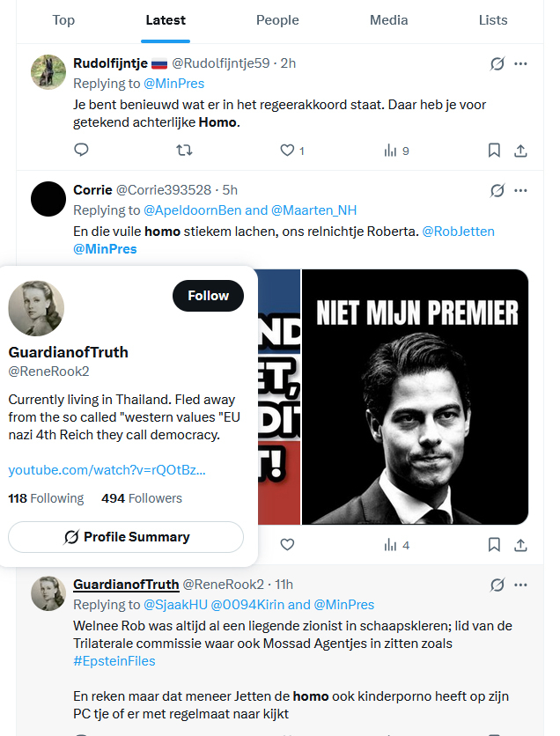Open the youtube.com link in bio
The width and height of the screenshot is (560, 736).
pyautogui.click(x=107, y=470)
